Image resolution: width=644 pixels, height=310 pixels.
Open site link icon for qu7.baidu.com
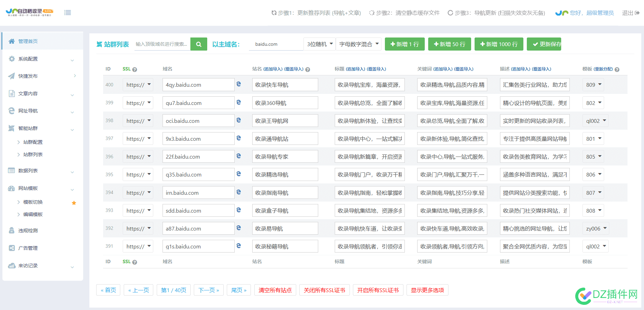click(x=238, y=102)
